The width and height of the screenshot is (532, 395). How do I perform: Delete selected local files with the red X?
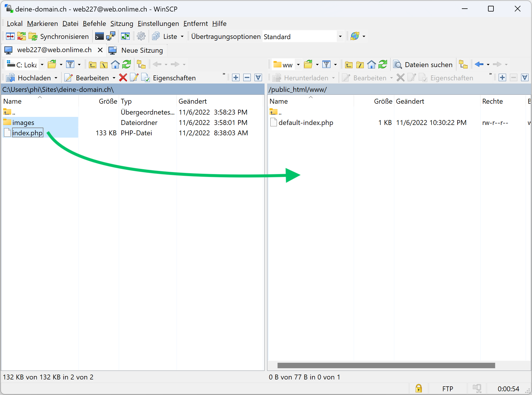123,77
